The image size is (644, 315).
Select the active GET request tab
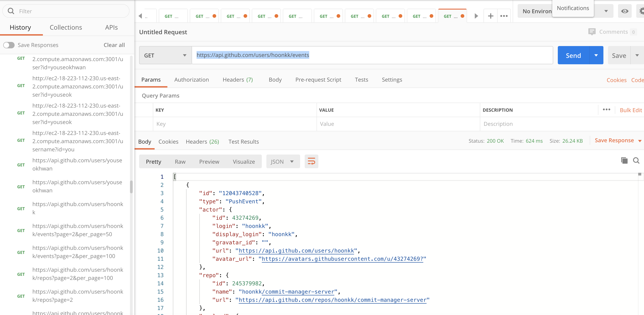[452, 16]
